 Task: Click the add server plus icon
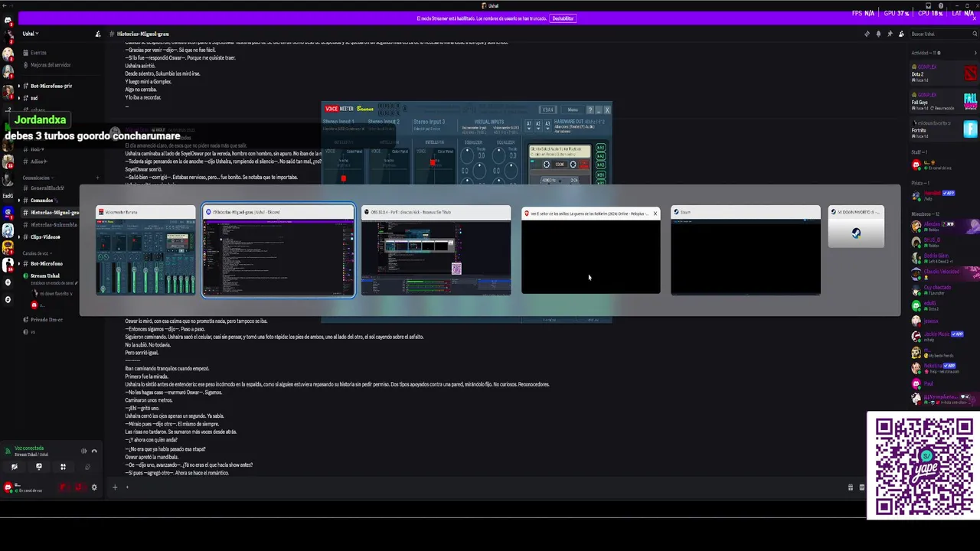tap(8, 282)
